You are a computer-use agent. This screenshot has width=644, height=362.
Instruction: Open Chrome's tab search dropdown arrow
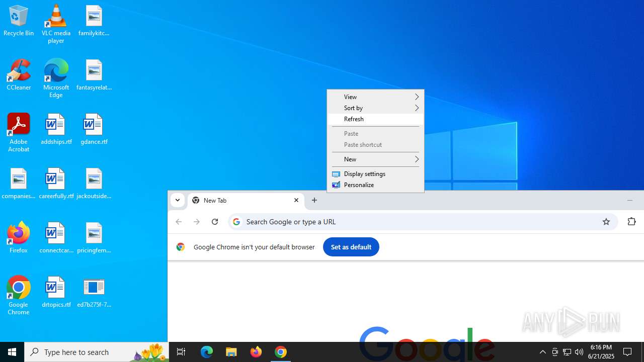pyautogui.click(x=178, y=200)
